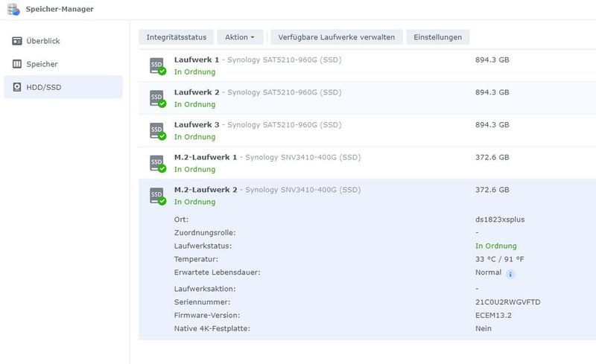Click the info icon next to Normal
The height and width of the screenshot is (364, 596).
(510, 274)
